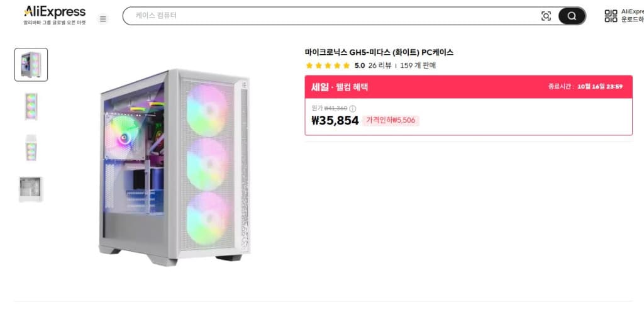The image size is (644, 319).
Task: Select second front-view case thumbnail
Action: [x=31, y=106]
